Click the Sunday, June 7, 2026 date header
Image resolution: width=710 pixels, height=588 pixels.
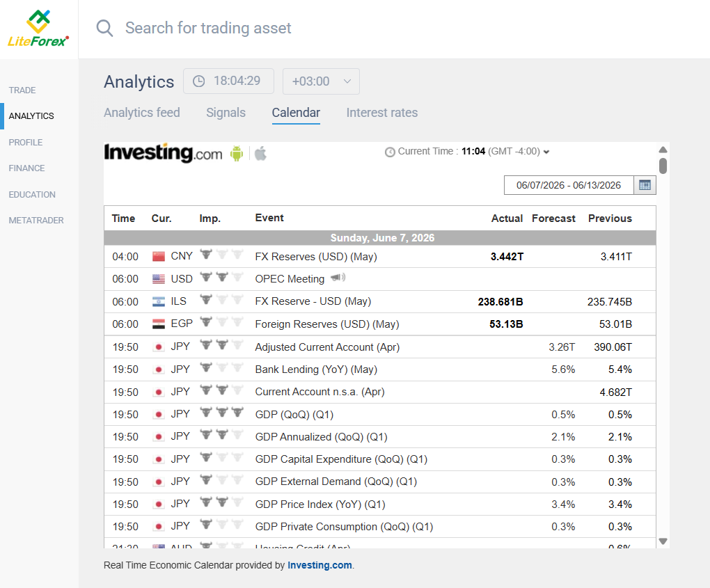(x=382, y=238)
